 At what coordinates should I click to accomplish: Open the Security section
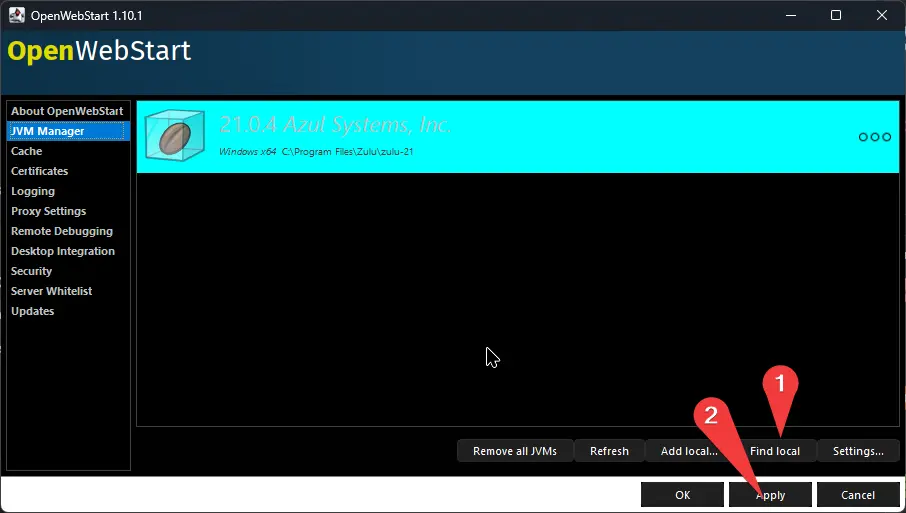[x=68, y=271]
